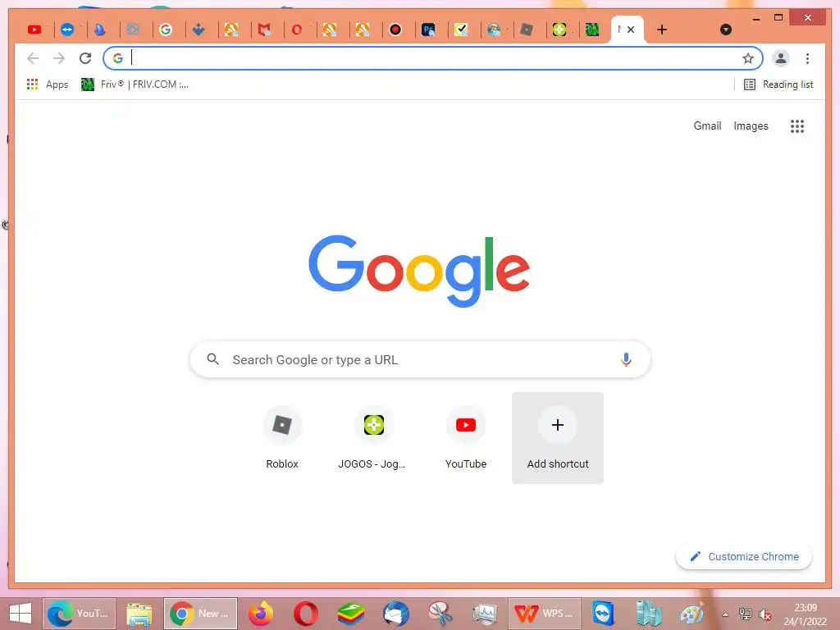Open a new tab with plus button

tap(662, 30)
